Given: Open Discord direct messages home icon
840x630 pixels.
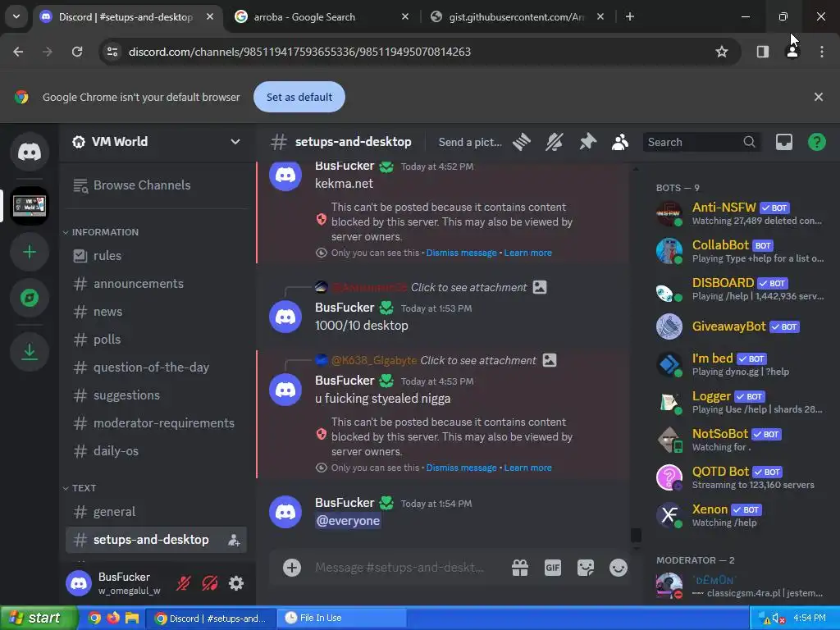Looking at the screenshot, I should (x=30, y=152).
